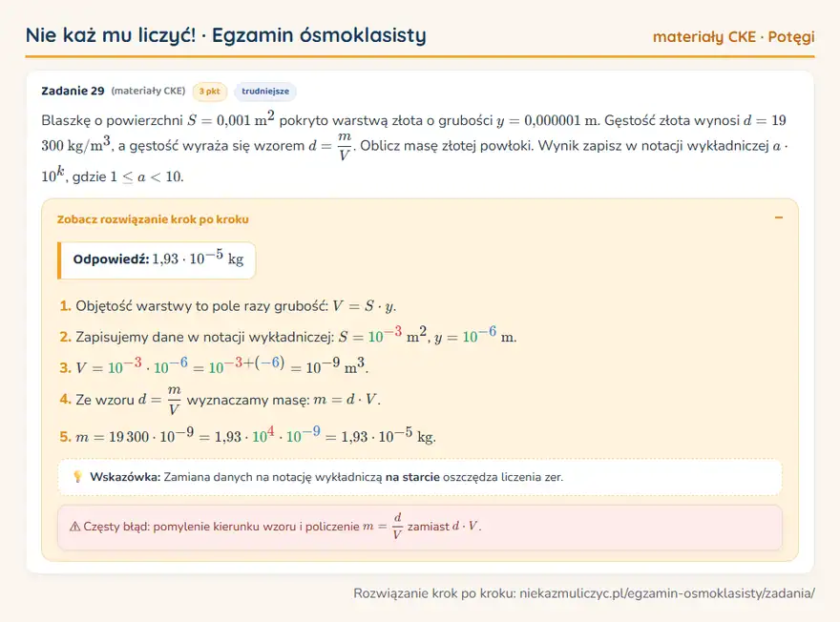Click the bold phrase 'na starcie' in the hint
The height and width of the screenshot is (622, 840).
(x=412, y=477)
